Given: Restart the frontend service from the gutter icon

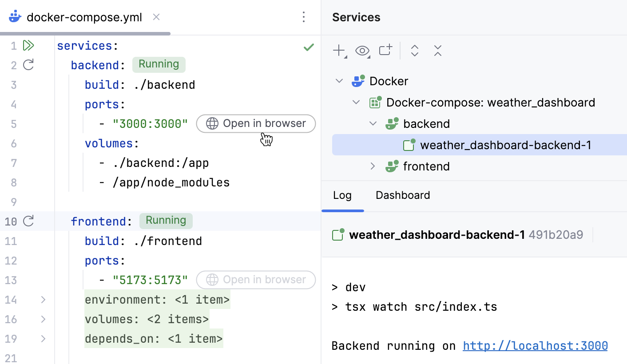Looking at the screenshot, I should click(x=28, y=221).
